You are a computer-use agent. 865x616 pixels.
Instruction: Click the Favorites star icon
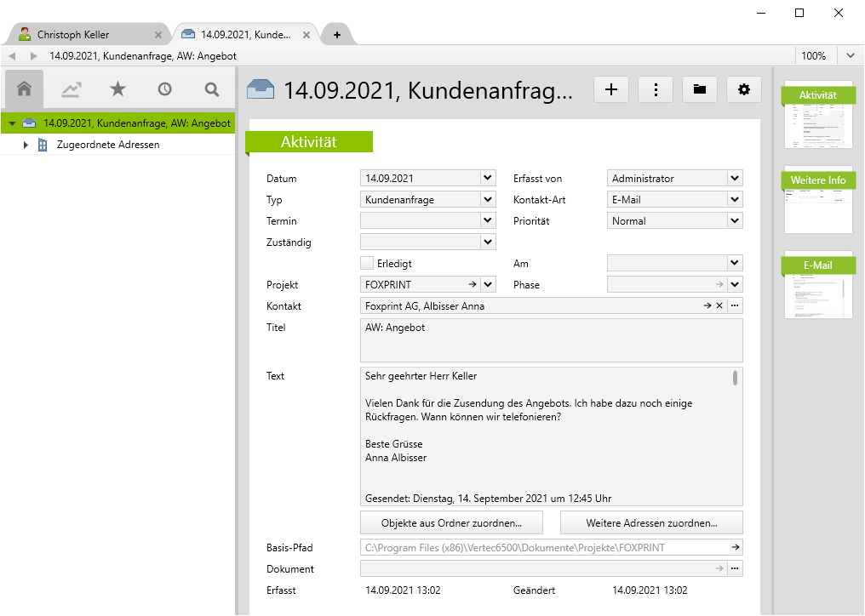click(x=117, y=88)
